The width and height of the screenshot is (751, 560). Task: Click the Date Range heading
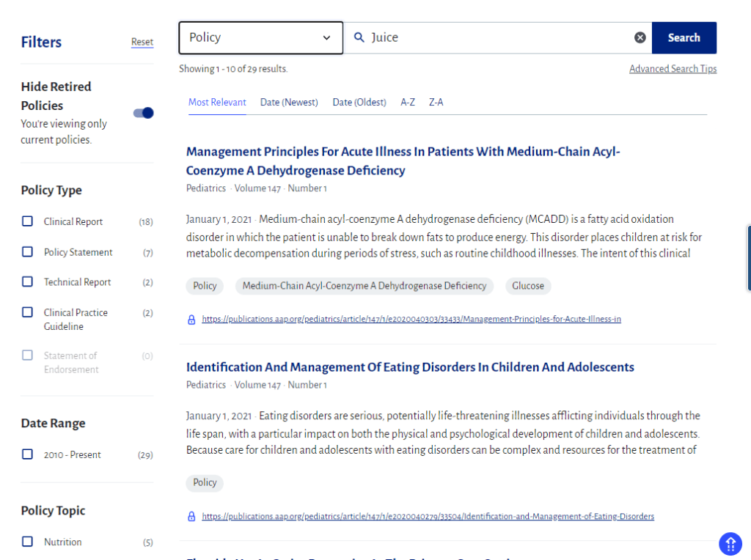click(53, 423)
